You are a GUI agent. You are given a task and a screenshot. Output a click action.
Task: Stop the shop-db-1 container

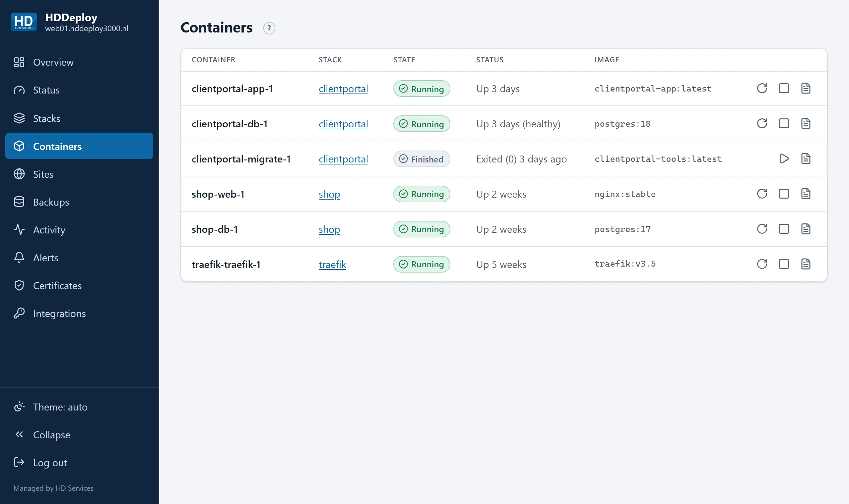(x=784, y=229)
